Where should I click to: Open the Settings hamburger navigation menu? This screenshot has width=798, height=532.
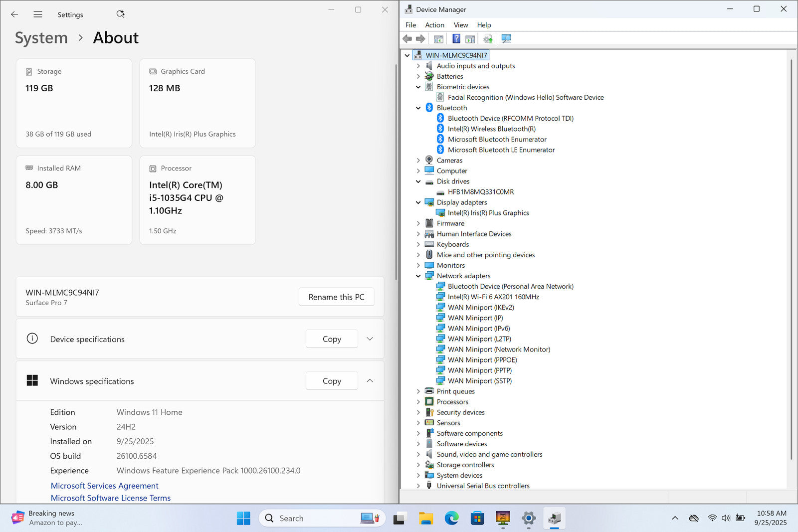(x=38, y=14)
